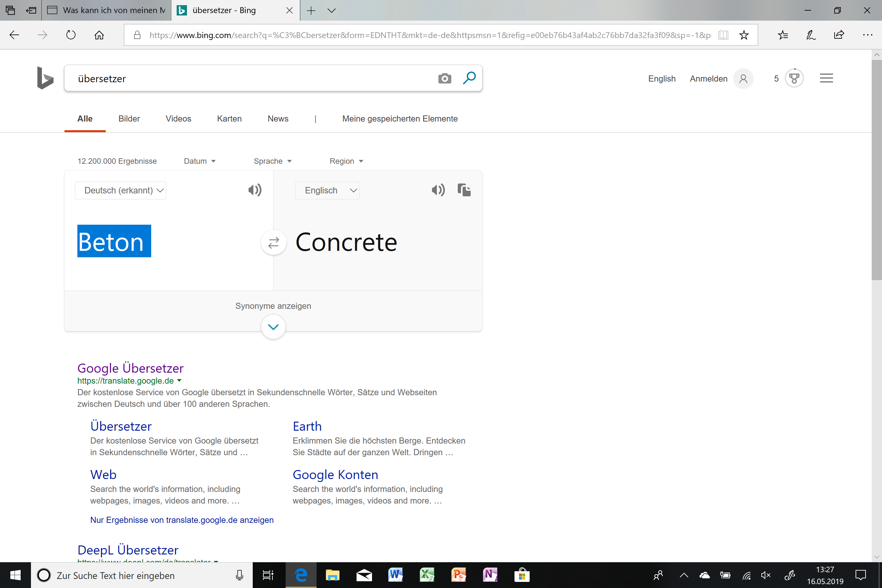This screenshot has height=588, width=882.
Task: Play German source text audio
Action: click(255, 190)
